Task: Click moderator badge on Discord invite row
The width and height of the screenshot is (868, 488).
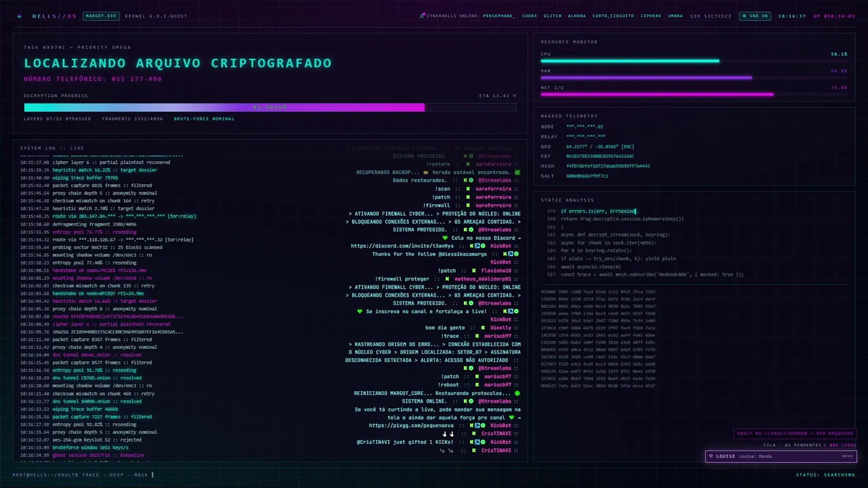Action: point(477,246)
